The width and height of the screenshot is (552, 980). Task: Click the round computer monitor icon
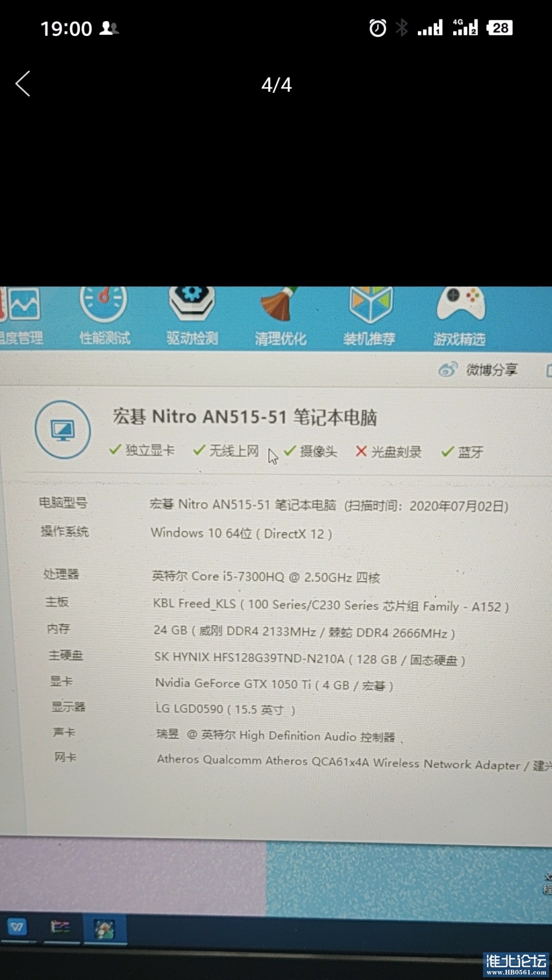click(63, 430)
